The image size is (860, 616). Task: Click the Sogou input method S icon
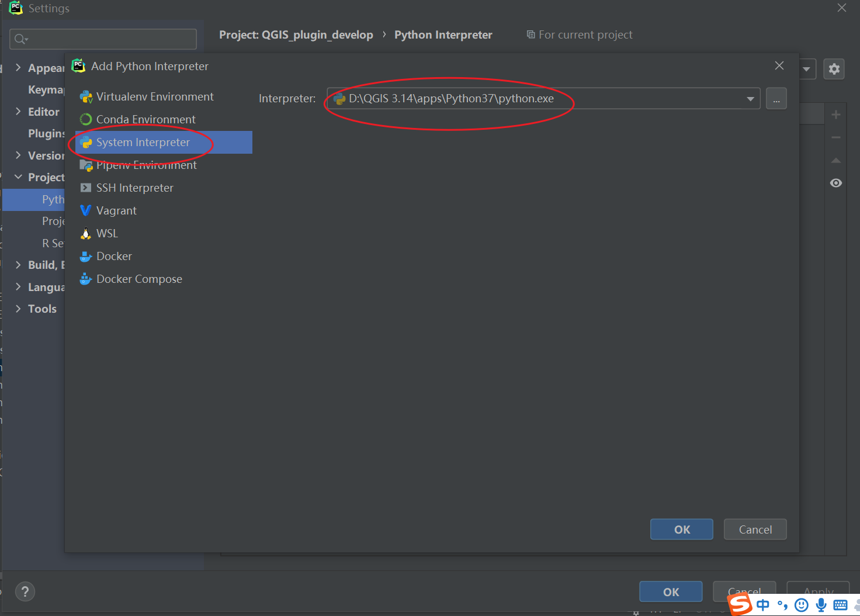pos(740,604)
